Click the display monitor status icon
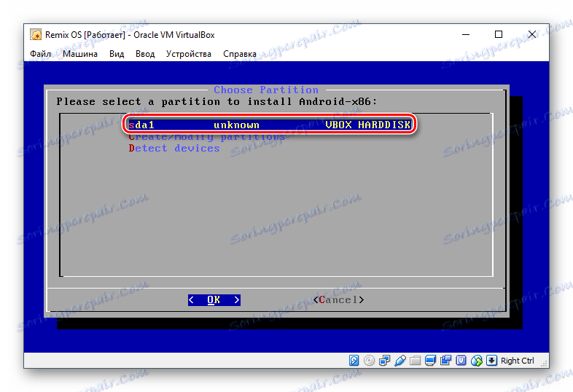Viewport: 573px width, 392px height. pos(431,361)
